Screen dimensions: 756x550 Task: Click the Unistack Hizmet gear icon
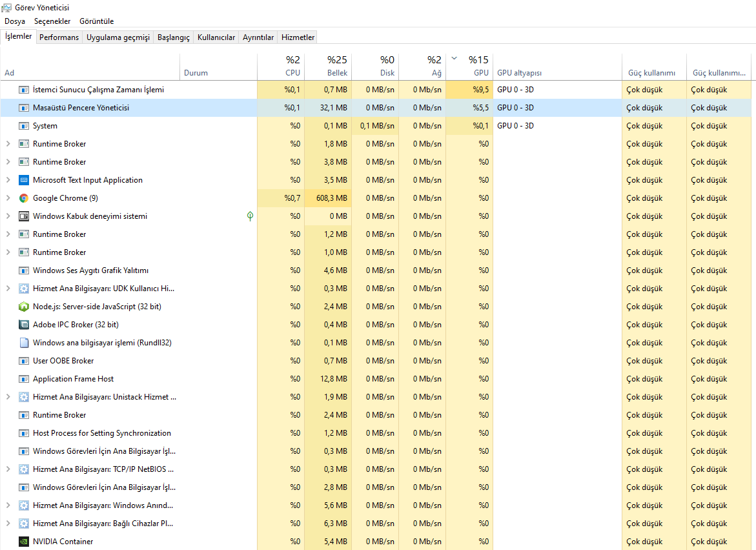(x=24, y=397)
